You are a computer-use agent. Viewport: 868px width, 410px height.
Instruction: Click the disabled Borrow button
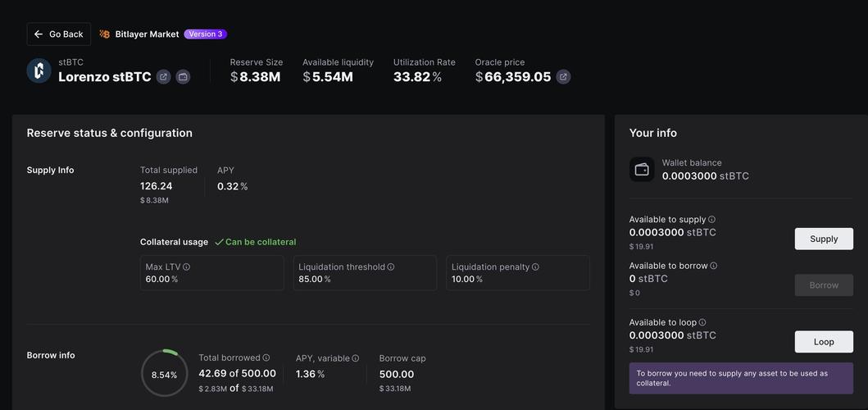click(824, 285)
